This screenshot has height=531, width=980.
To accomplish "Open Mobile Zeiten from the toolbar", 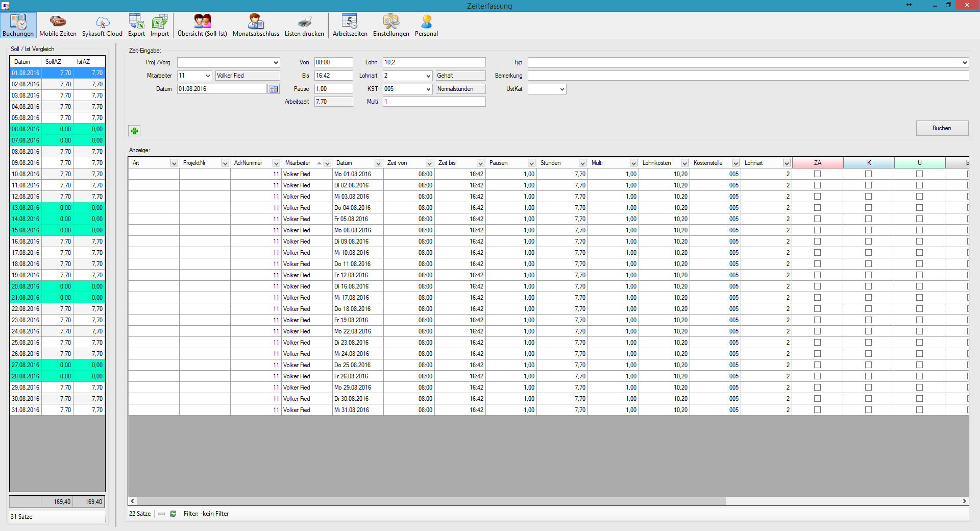I will [x=58, y=26].
